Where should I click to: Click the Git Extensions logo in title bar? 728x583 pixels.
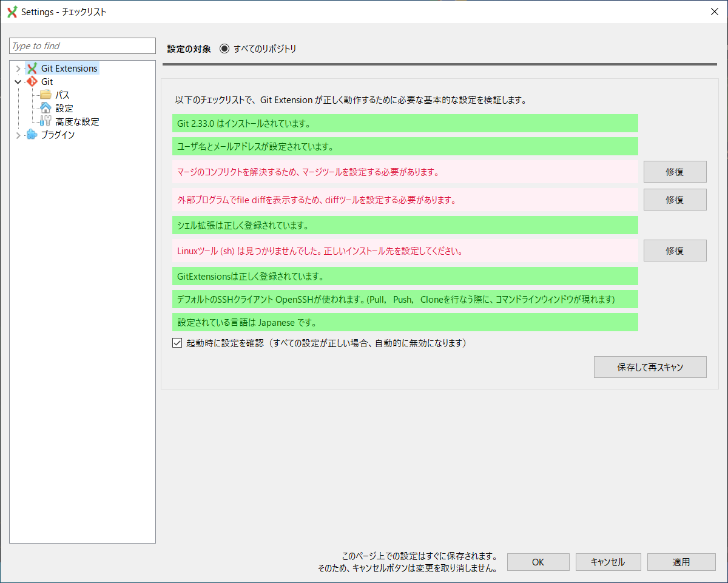coord(12,12)
